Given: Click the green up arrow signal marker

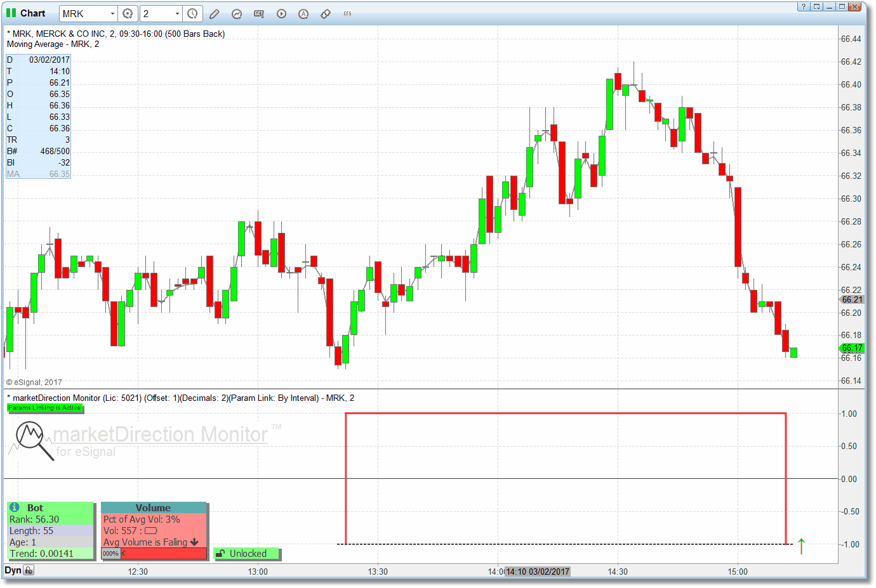Looking at the screenshot, I should (802, 546).
